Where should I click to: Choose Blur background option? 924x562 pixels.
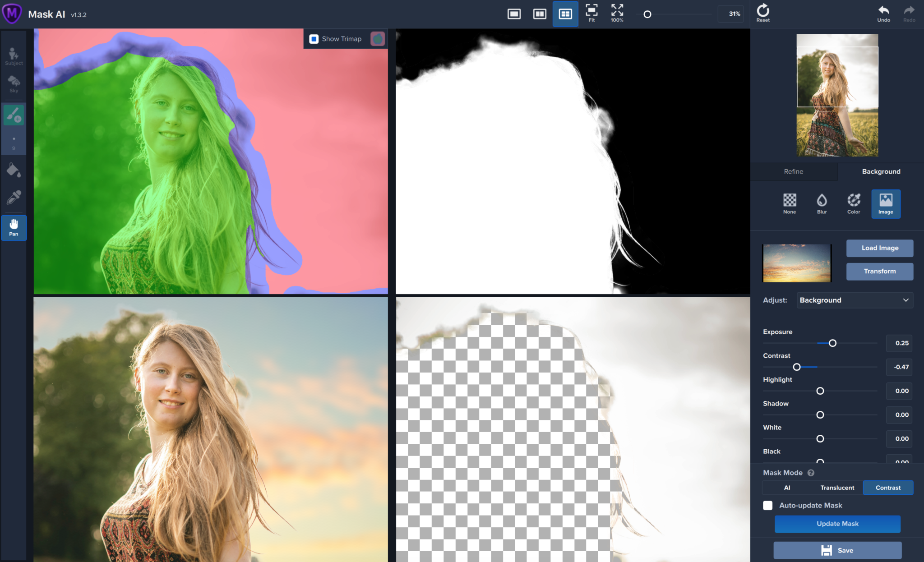[x=822, y=204]
